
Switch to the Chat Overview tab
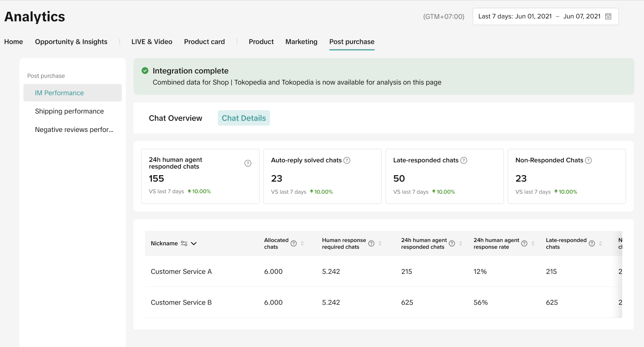pos(175,118)
